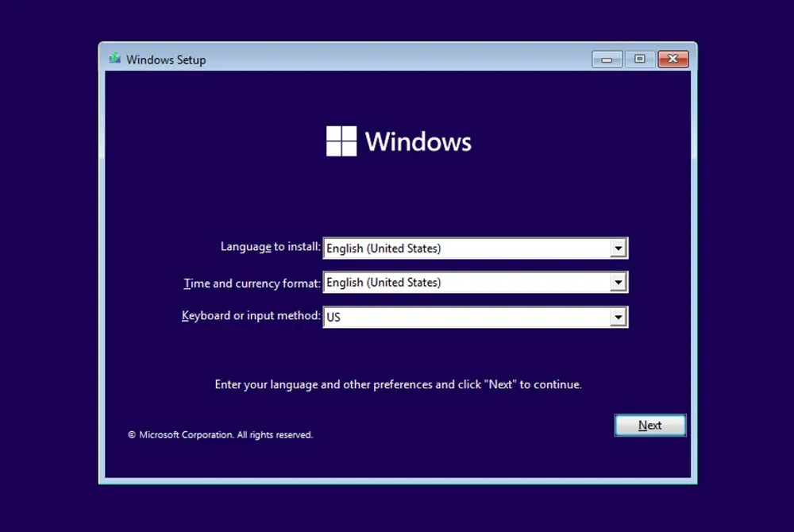Open Keyboard or input method dropdown arrow
Image resolution: width=794 pixels, height=532 pixels.
(x=618, y=317)
